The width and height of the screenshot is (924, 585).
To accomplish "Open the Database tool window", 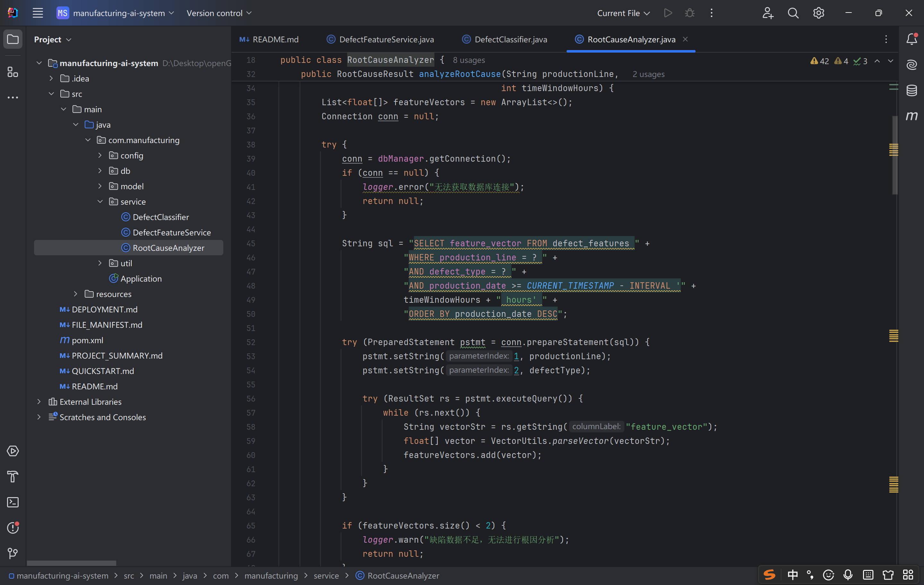I will point(912,90).
